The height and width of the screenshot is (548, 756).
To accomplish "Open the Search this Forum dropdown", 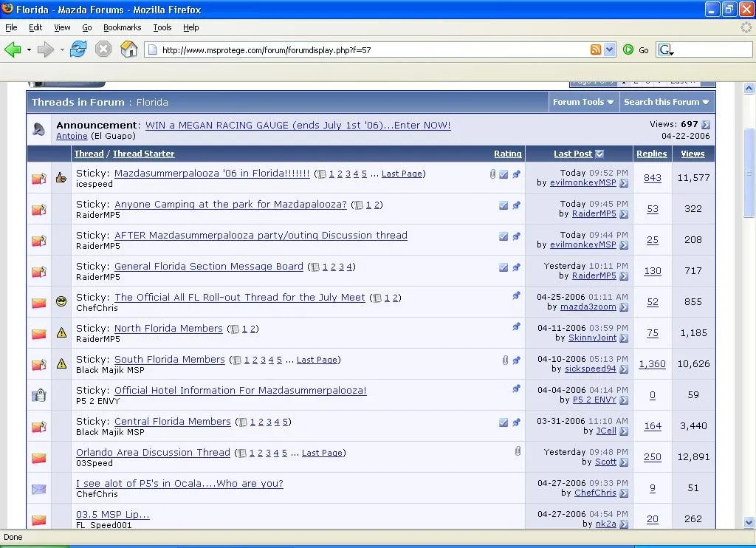I will tap(666, 102).
